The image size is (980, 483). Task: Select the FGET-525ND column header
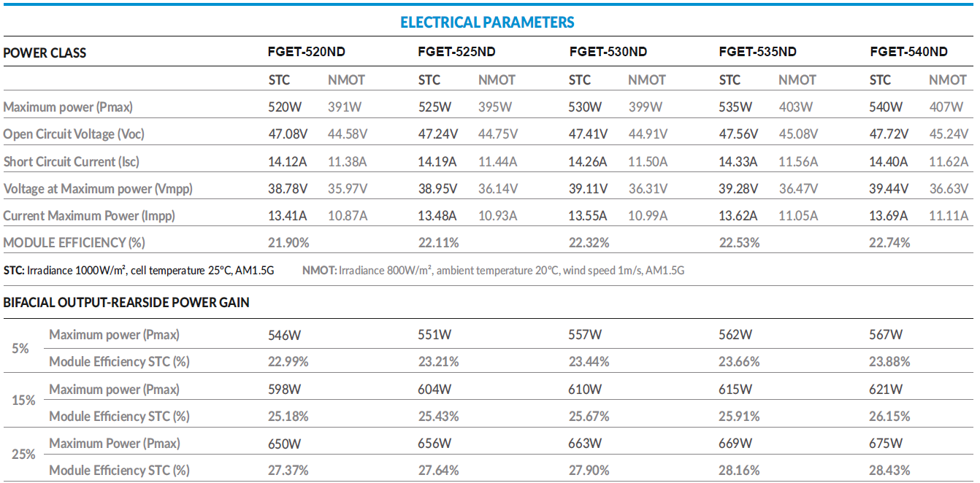(457, 52)
